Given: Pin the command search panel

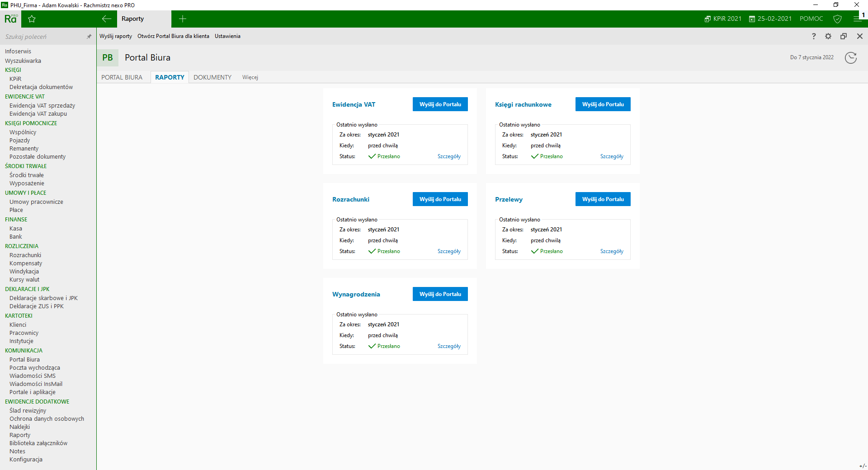Looking at the screenshot, I should click(x=89, y=37).
